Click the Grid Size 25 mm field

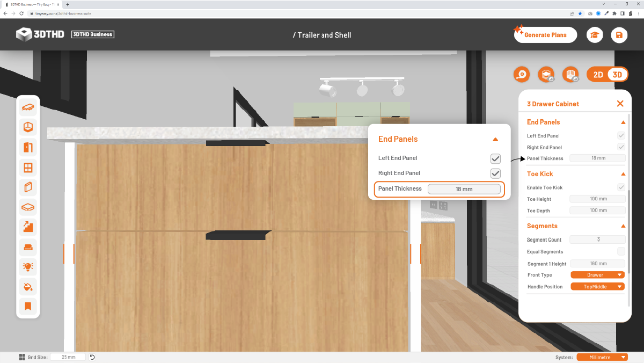(68, 357)
